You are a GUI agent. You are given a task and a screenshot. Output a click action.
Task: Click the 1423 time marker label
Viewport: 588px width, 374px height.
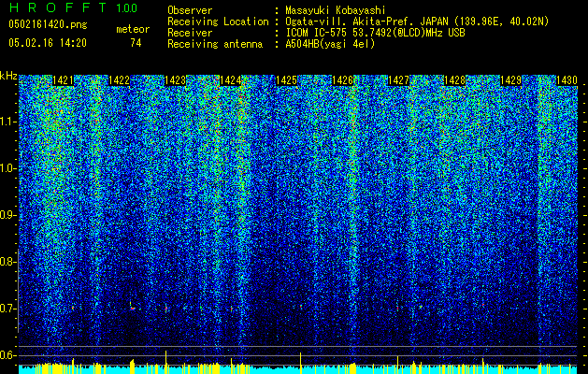tap(175, 80)
